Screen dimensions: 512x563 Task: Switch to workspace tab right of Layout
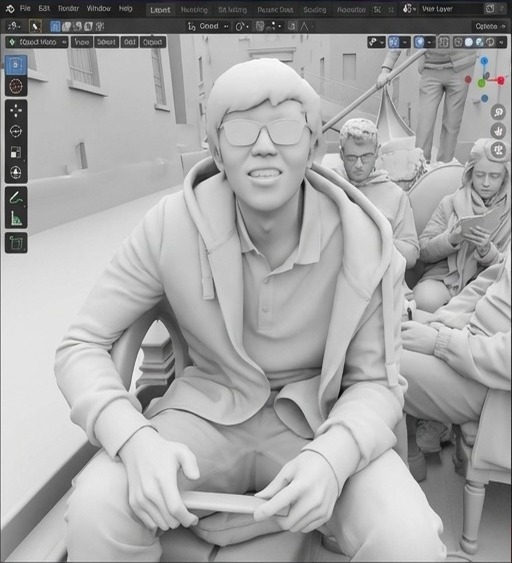click(x=194, y=10)
